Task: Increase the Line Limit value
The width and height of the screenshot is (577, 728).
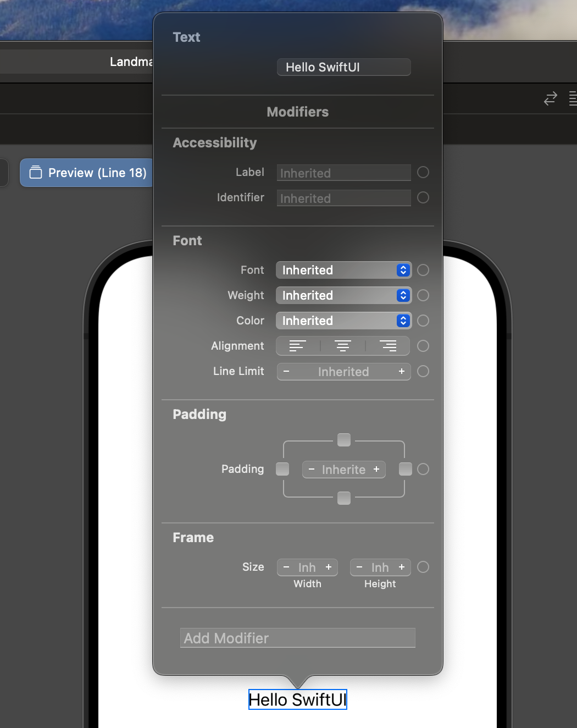Action: [402, 372]
